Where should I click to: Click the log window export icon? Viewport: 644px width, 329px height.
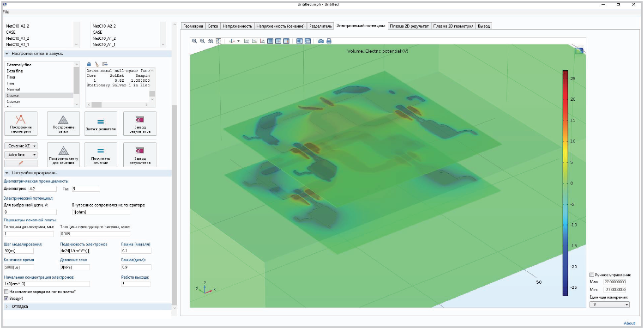(105, 64)
